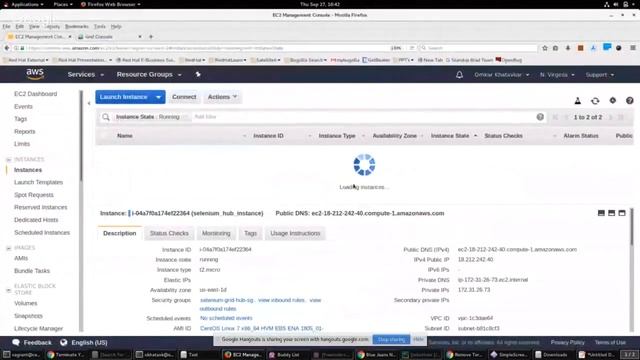Open the Places menu in top panel
Screen dimensions: 640x360
63,4
